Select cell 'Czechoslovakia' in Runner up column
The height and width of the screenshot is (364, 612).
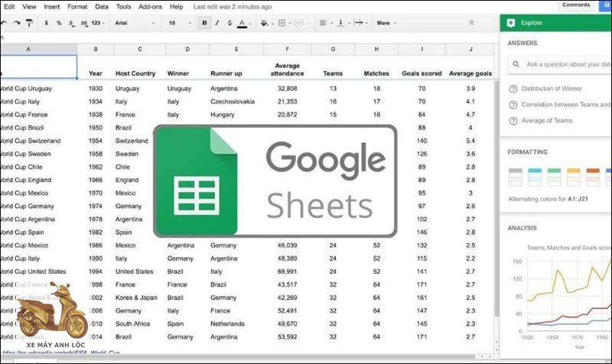pos(233,102)
